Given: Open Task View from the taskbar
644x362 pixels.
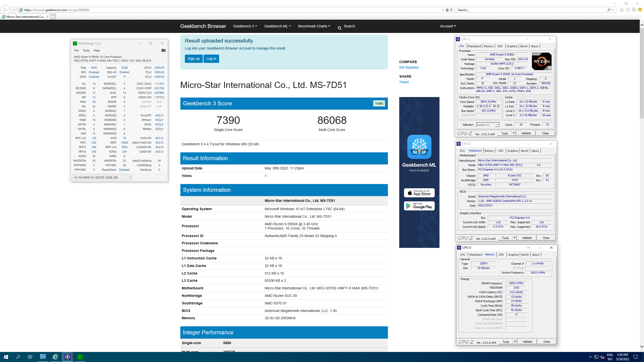Looking at the screenshot, I should coord(30,357).
